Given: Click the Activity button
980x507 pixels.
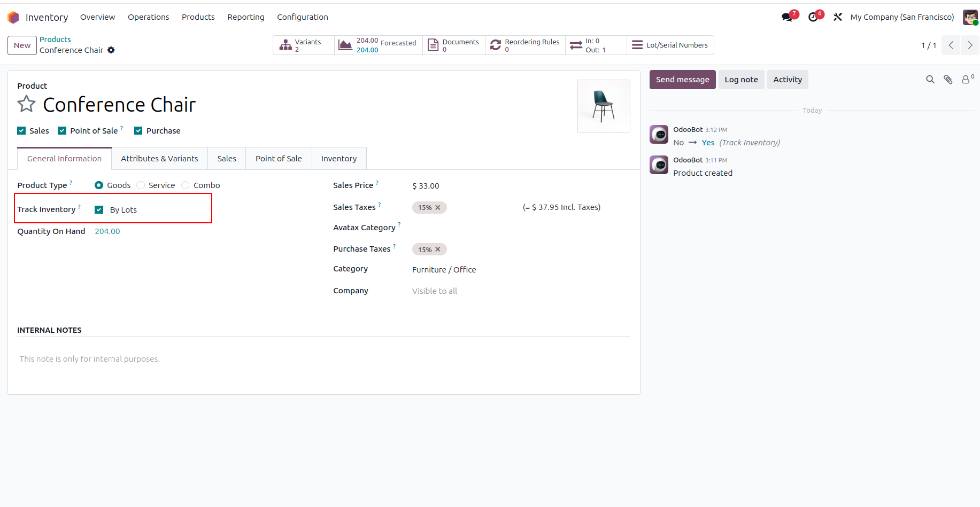Looking at the screenshot, I should [x=788, y=80].
